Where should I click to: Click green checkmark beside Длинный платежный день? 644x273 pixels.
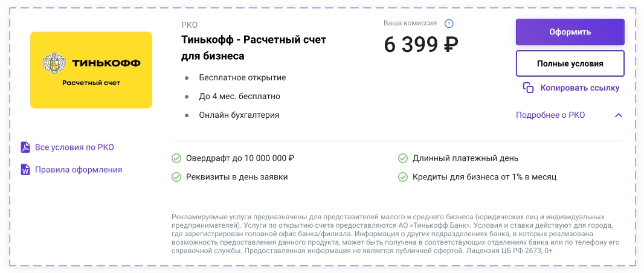coord(402,159)
